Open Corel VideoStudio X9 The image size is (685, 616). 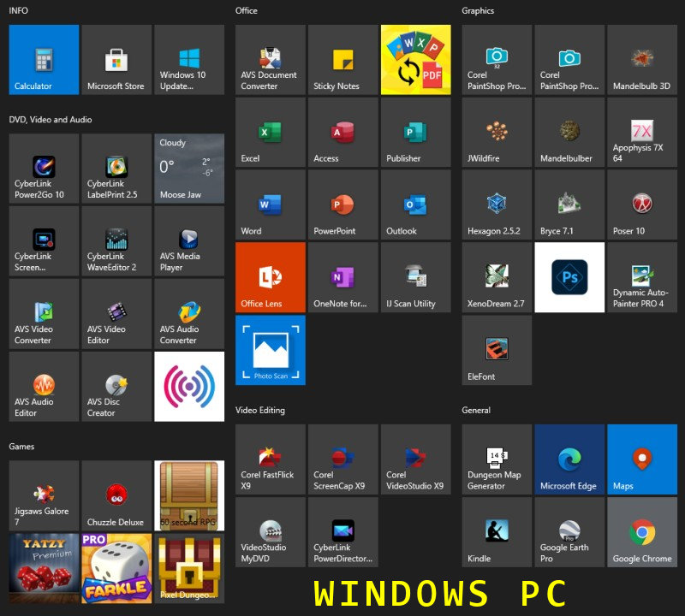coord(416,459)
